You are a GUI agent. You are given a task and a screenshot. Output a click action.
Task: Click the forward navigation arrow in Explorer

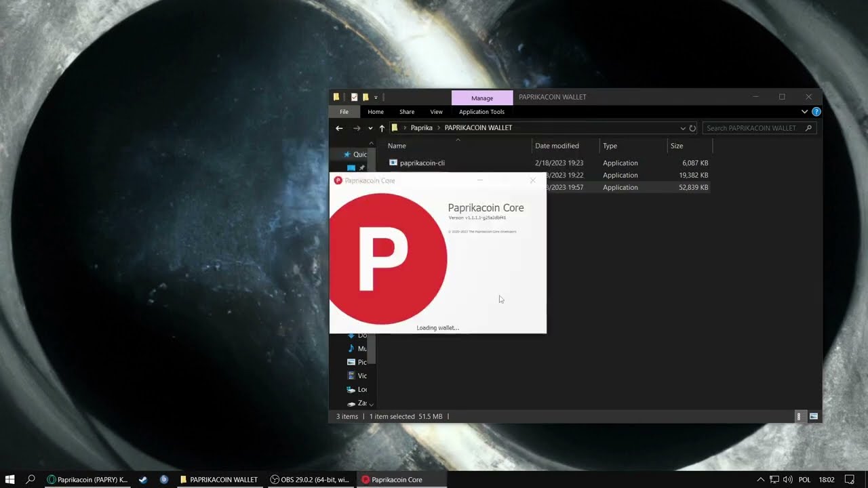tap(357, 128)
